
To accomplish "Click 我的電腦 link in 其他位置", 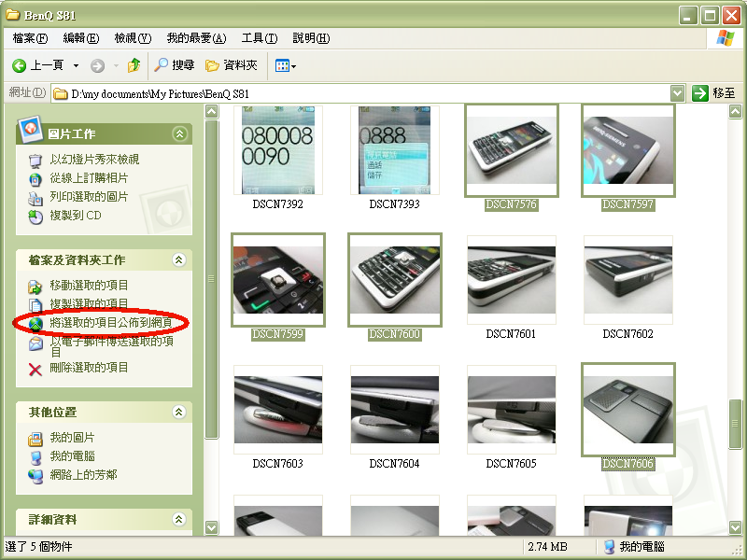I will 73,456.
